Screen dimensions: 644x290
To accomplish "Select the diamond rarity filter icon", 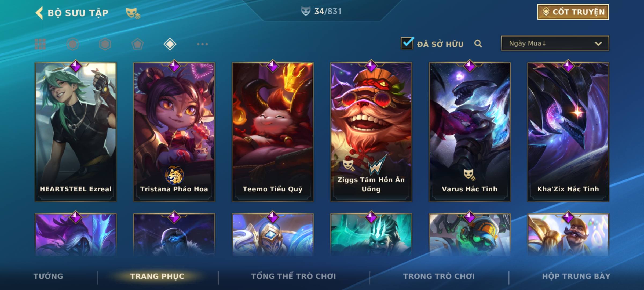I will pyautogui.click(x=170, y=44).
